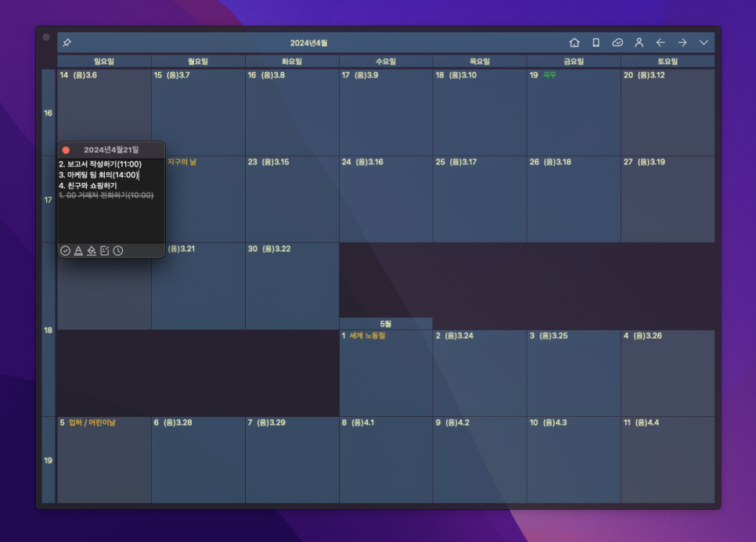This screenshot has height=542, width=756.
Task: Open April 25 (음)3.17 day cell
Action: coord(480,199)
